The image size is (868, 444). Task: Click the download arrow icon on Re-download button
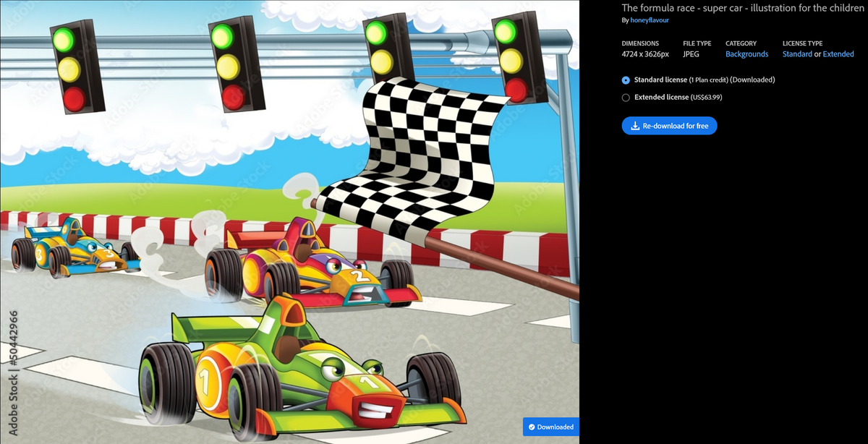[635, 126]
